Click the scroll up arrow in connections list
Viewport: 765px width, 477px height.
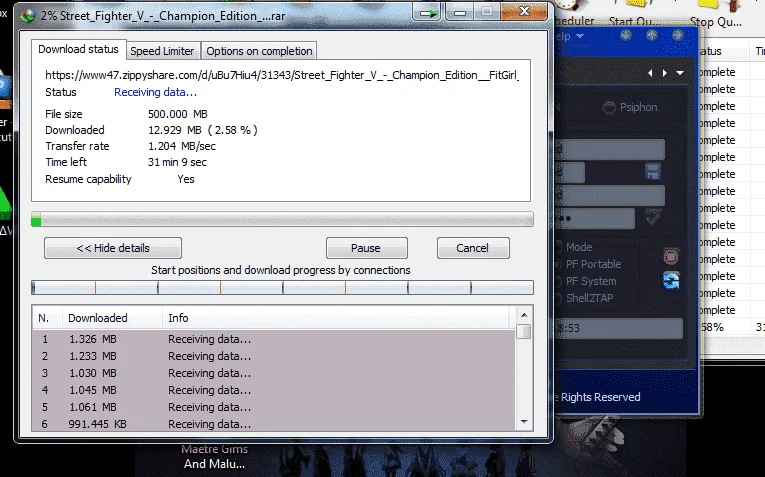(x=524, y=315)
